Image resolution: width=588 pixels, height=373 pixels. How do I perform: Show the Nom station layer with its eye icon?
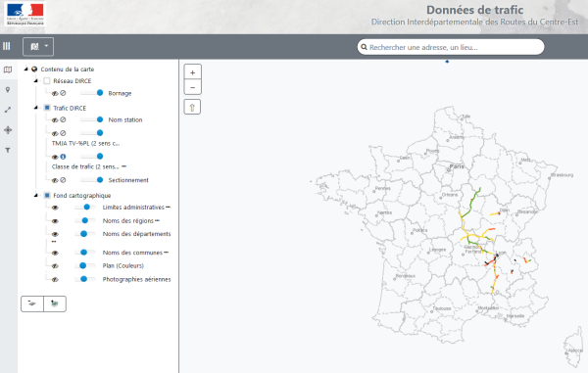55,119
